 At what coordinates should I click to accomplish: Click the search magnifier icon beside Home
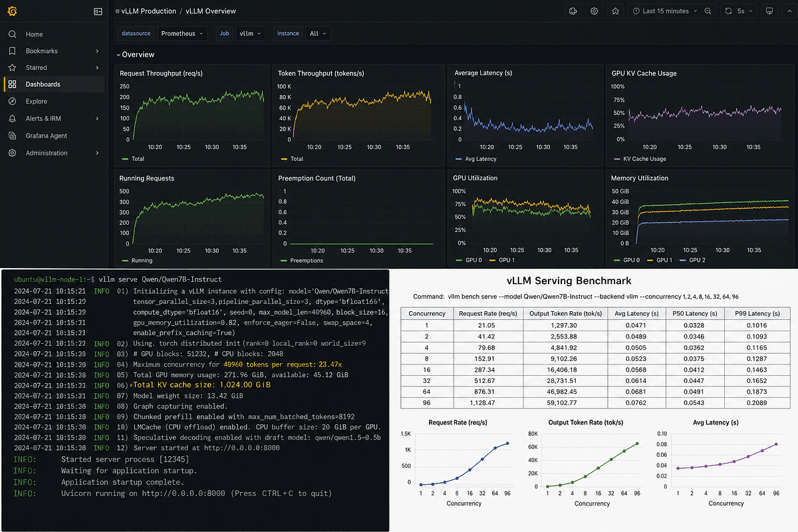point(13,35)
